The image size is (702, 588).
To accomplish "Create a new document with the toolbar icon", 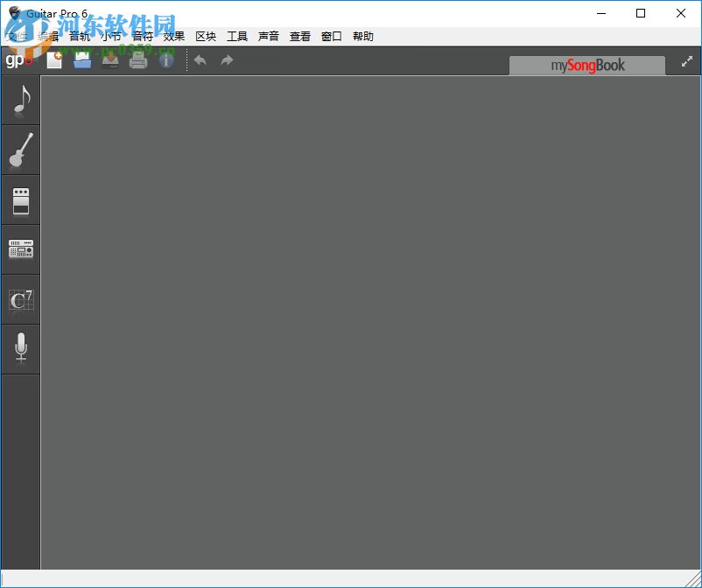I will [54, 60].
